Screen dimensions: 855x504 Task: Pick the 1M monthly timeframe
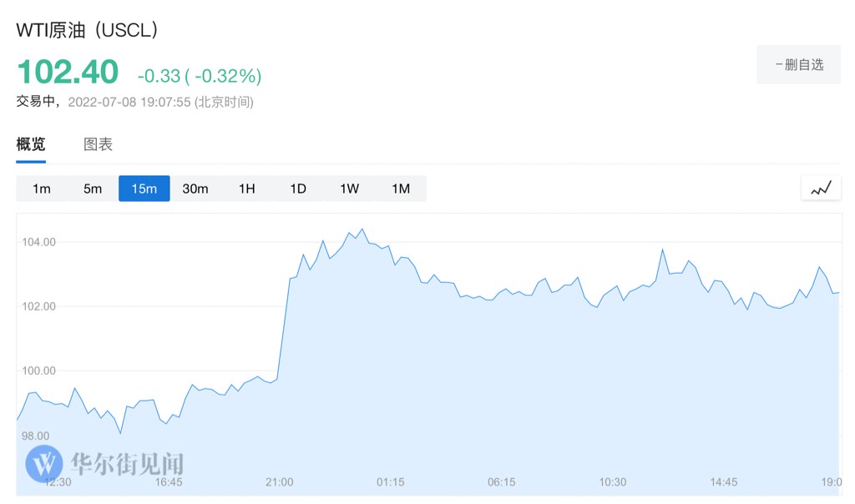(x=401, y=189)
